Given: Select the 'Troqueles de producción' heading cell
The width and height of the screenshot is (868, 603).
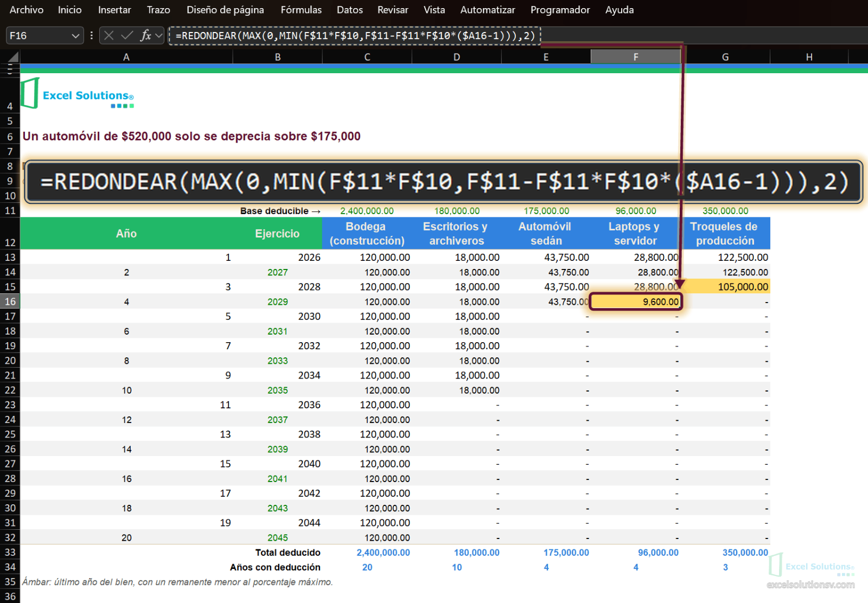Looking at the screenshot, I should point(725,234).
